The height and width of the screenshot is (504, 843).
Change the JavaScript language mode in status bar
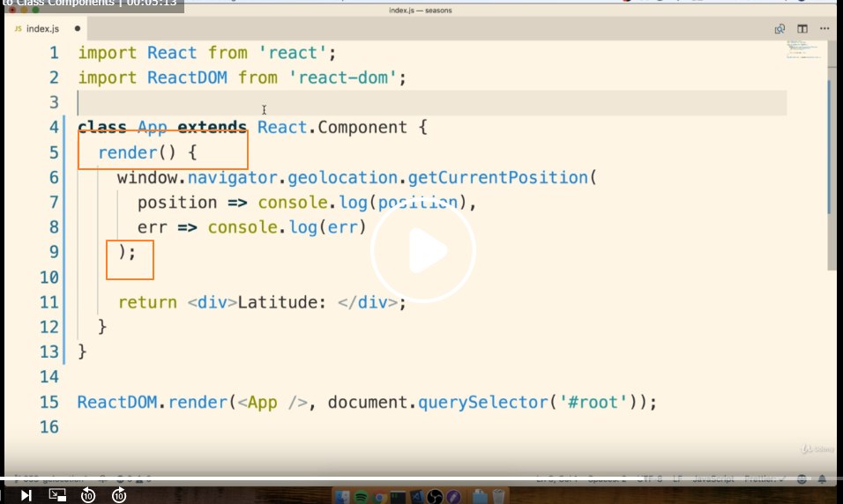(x=712, y=478)
